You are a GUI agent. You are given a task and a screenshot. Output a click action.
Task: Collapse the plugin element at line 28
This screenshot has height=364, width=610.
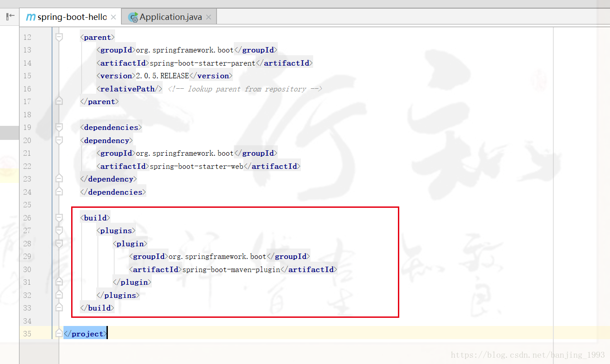[x=59, y=244]
